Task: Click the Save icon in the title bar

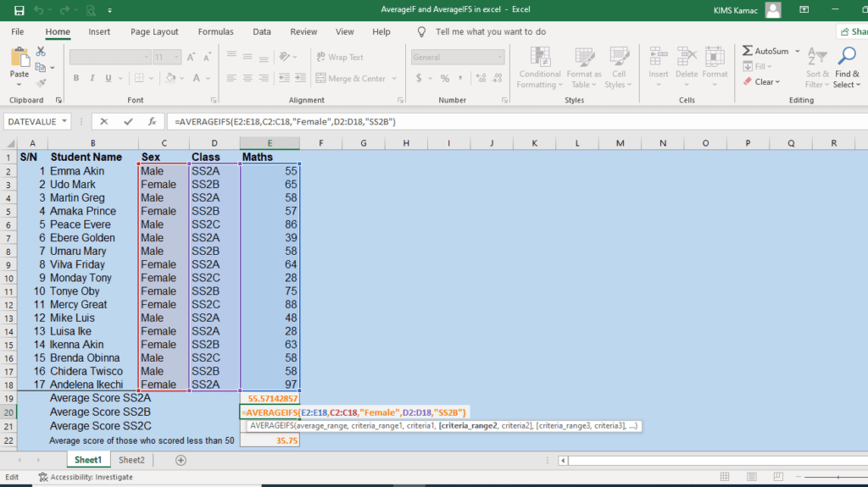Action: tap(19, 10)
